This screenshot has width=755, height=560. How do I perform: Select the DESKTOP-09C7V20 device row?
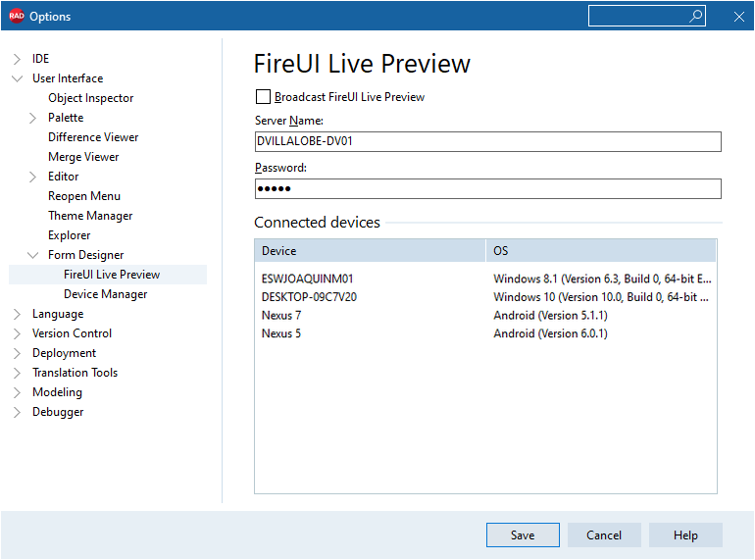[485, 297]
